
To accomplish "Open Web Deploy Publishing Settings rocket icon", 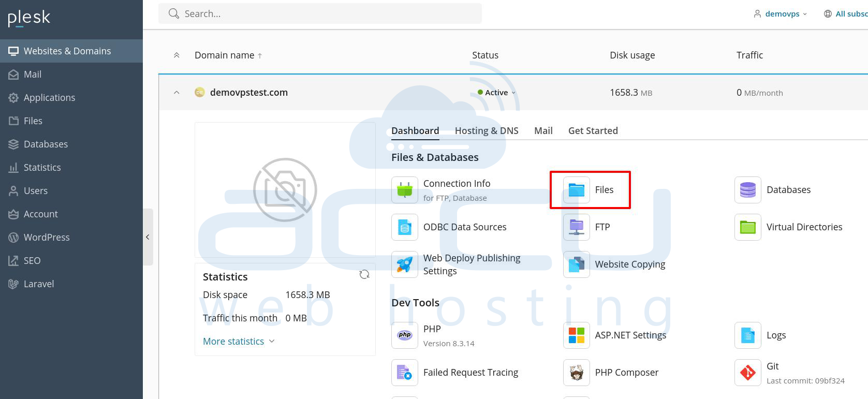I will (405, 264).
